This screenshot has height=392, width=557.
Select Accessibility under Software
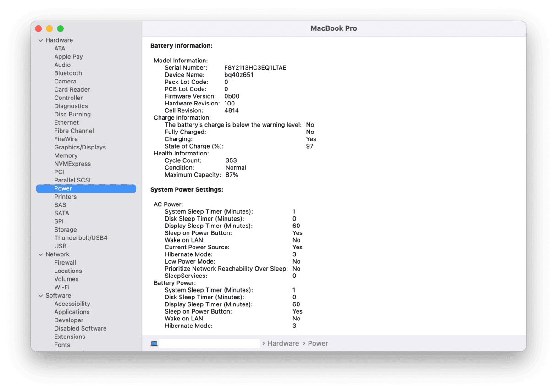[x=72, y=304]
